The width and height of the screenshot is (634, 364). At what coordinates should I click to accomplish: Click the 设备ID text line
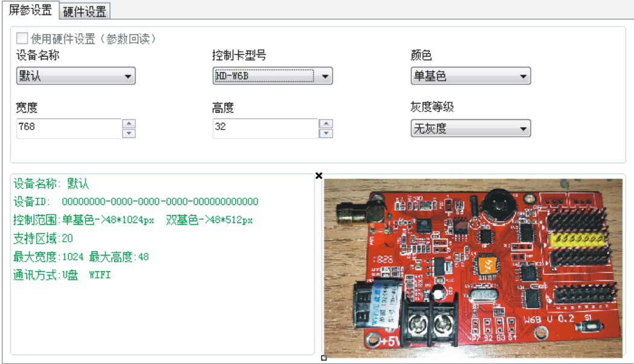pos(136,201)
